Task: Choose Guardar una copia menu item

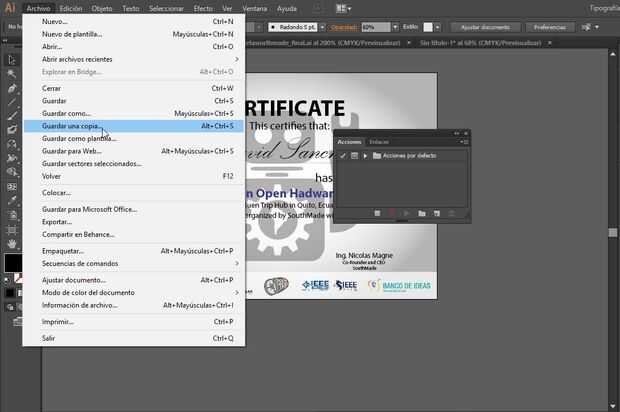Action: click(x=134, y=126)
